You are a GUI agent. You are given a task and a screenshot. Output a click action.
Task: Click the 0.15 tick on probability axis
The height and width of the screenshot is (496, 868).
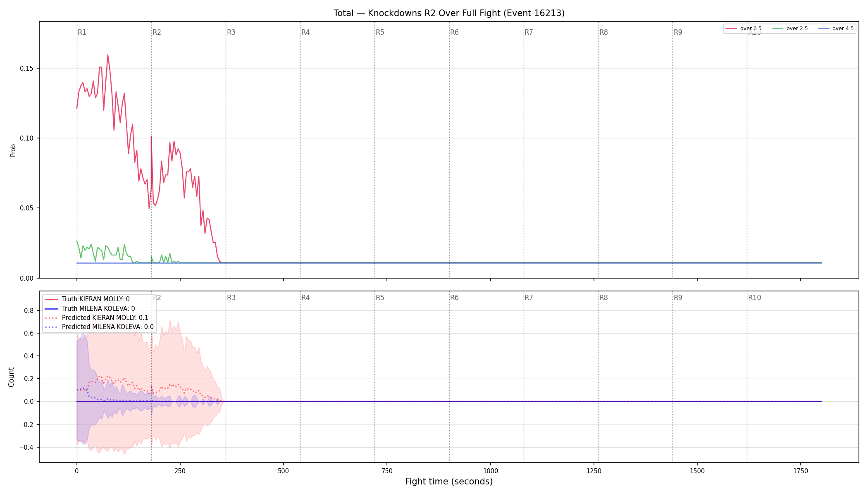click(27, 68)
